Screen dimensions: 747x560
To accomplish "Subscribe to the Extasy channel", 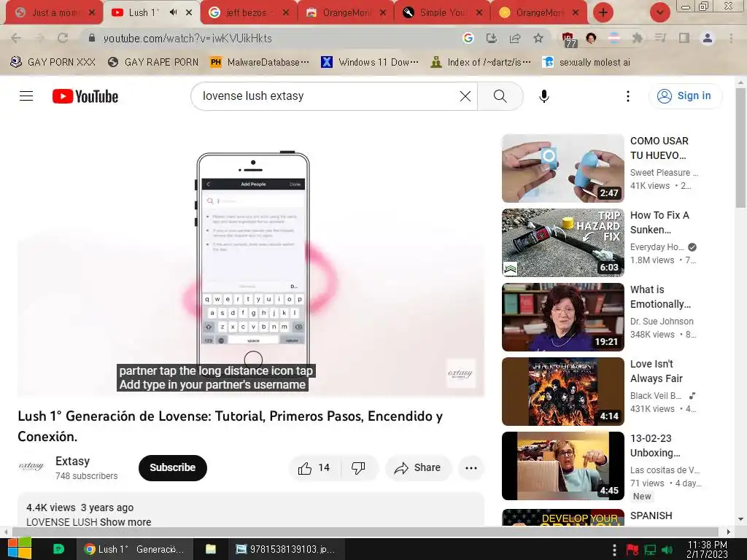I will click(x=172, y=467).
